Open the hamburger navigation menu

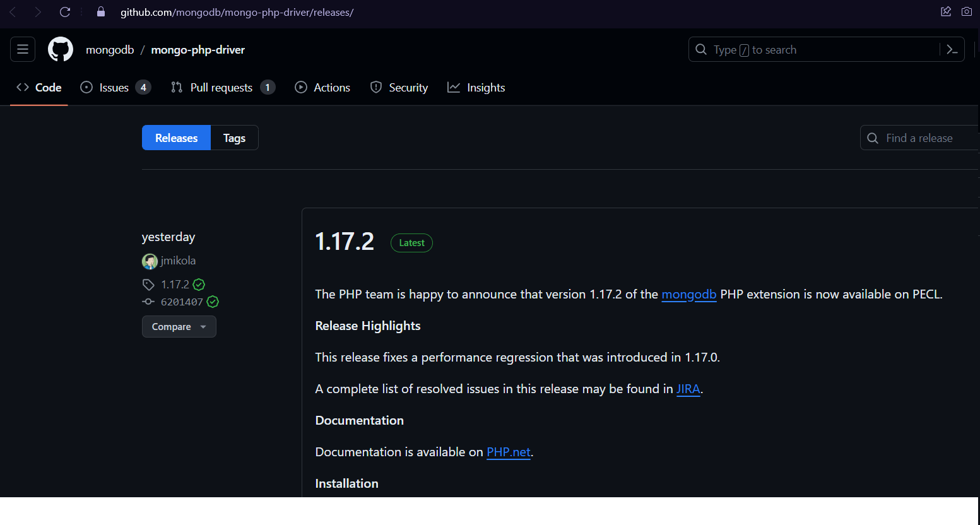[23, 49]
